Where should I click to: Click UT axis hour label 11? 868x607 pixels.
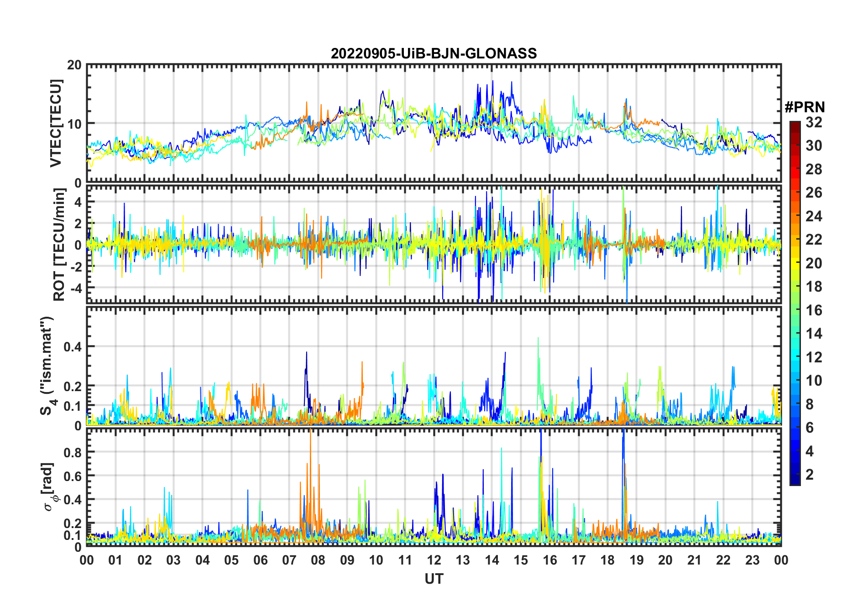click(405, 560)
